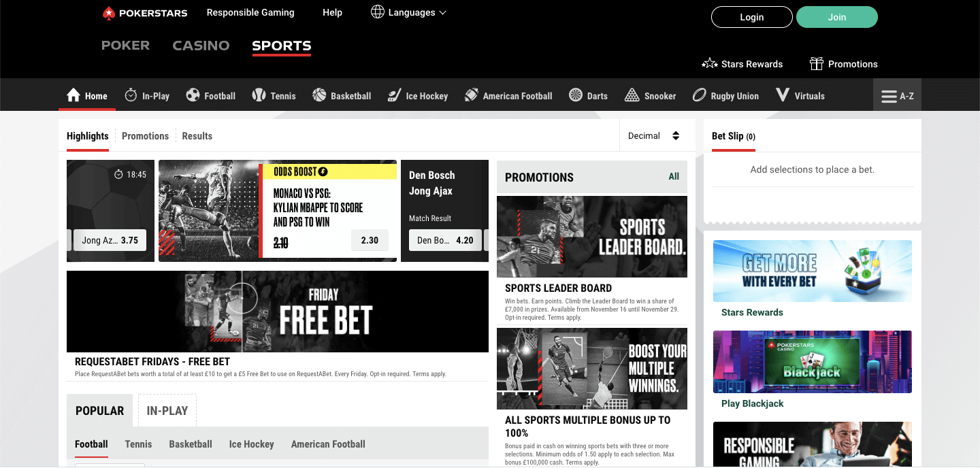Select the American Football tab under Popular
The height and width of the screenshot is (468, 980).
coord(328,444)
